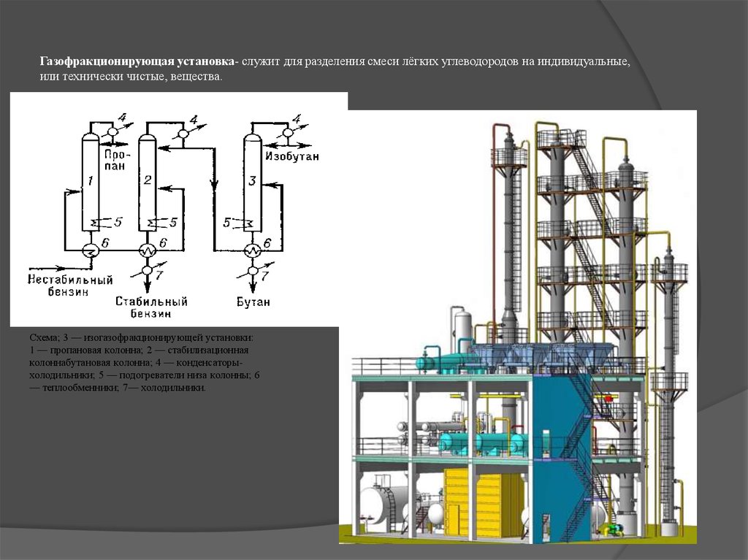Click the "Изобутан" label in the schematic
The image size is (748, 560).
pyautogui.click(x=292, y=156)
